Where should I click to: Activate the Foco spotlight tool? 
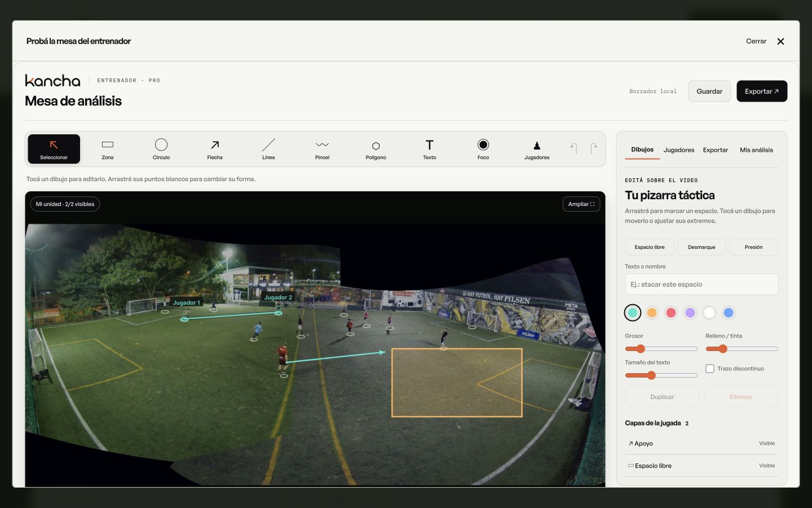(483, 149)
